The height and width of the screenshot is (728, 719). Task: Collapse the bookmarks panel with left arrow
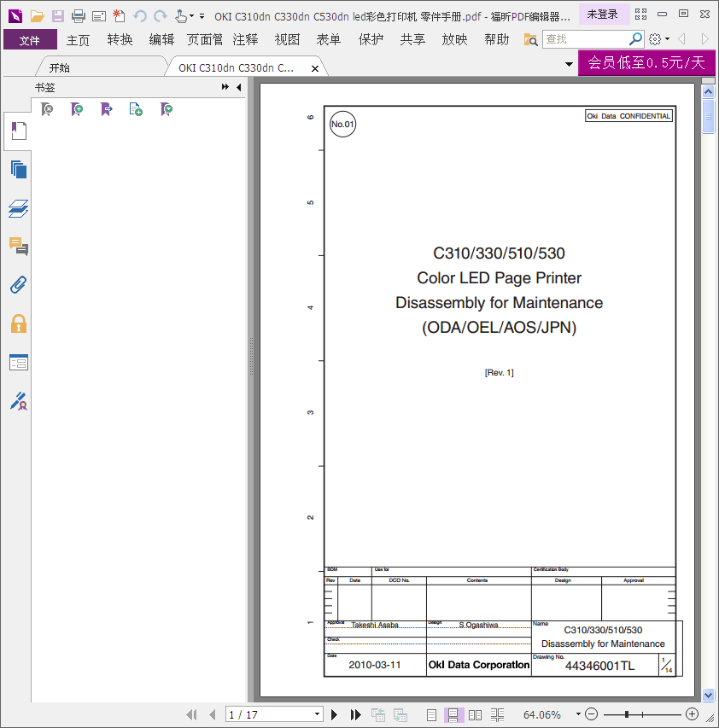(239, 87)
